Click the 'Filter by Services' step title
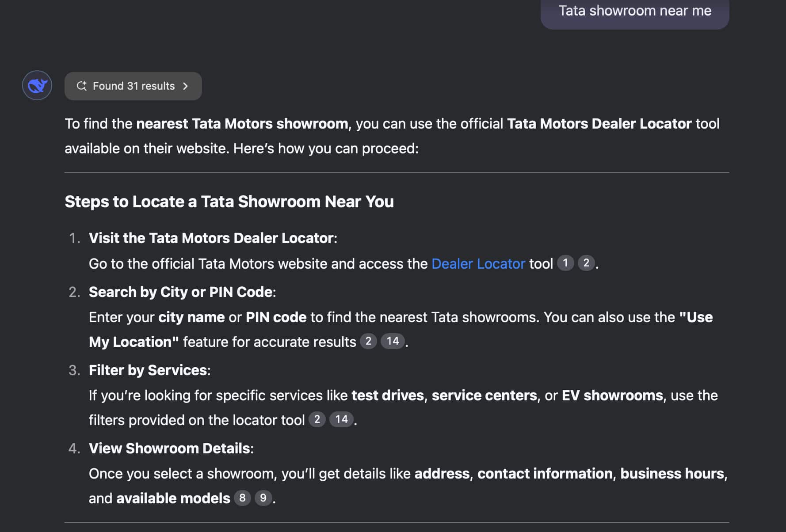The width and height of the screenshot is (786, 532). click(148, 370)
